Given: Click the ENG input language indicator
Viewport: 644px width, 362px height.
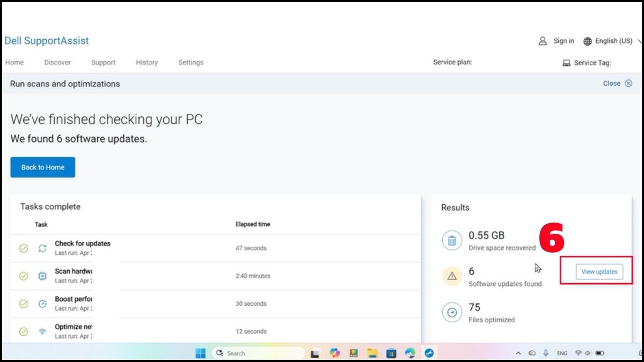Looking at the screenshot, I should pos(562,353).
